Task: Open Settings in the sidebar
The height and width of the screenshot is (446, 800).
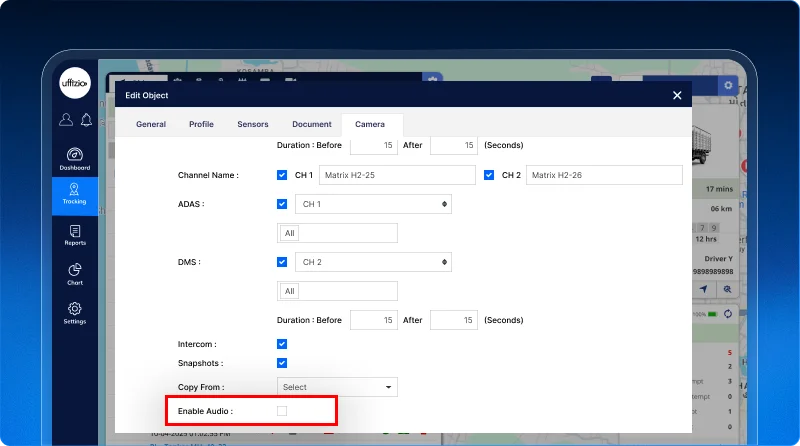Action: 74,313
